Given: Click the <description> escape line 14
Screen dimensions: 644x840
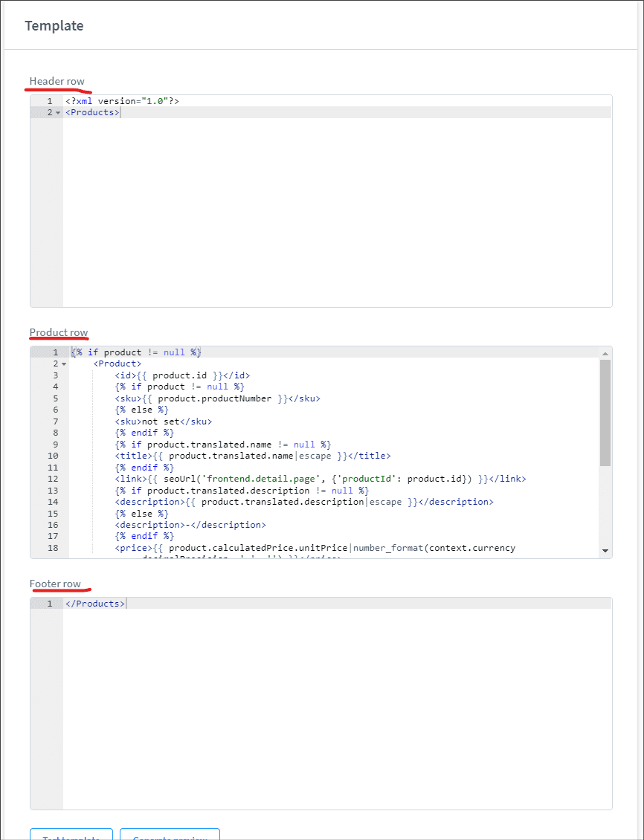Looking at the screenshot, I should pyautogui.click(x=304, y=502).
